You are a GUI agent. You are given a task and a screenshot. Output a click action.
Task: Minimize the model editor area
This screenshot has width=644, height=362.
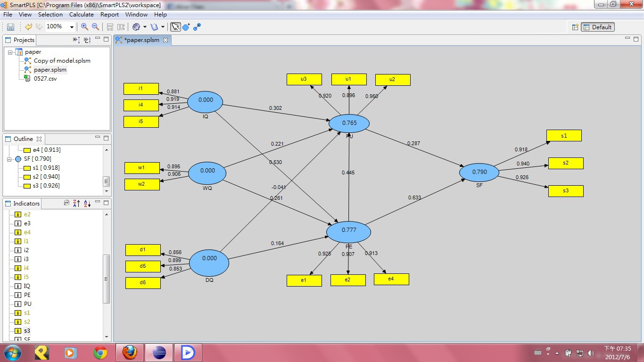click(628, 39)
